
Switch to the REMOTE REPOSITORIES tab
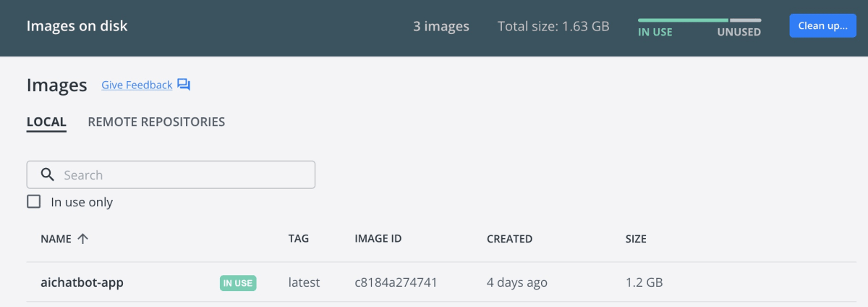coord(156,122)
